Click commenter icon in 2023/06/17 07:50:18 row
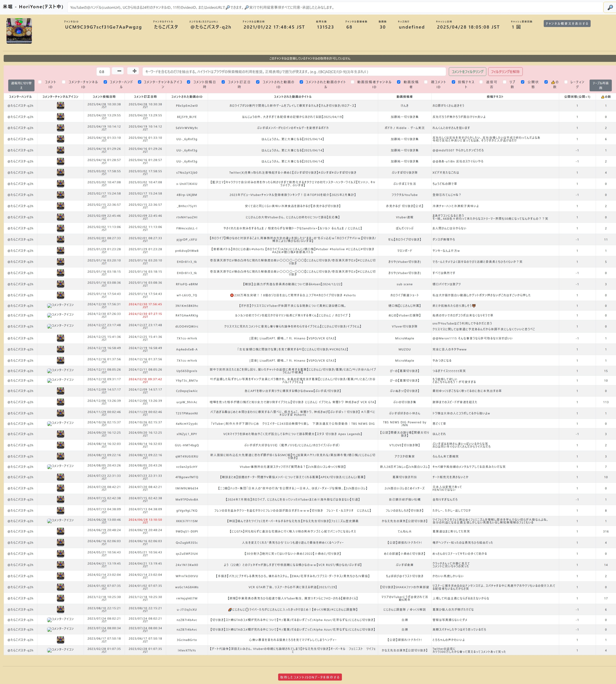 coord(61,640)
